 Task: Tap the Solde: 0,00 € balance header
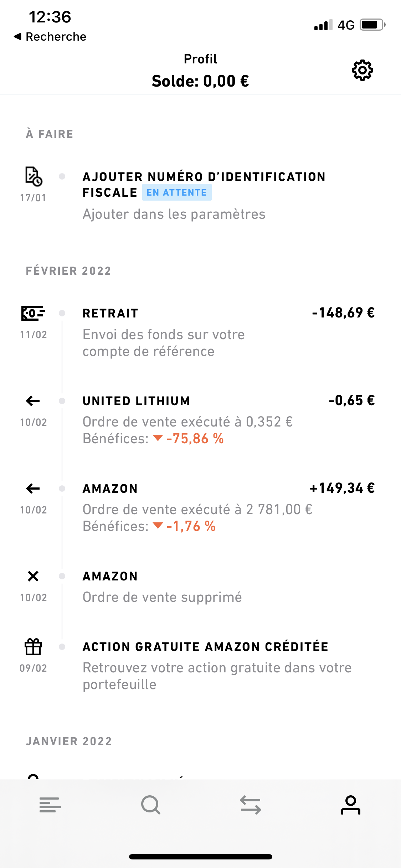[x=200, y=81]
